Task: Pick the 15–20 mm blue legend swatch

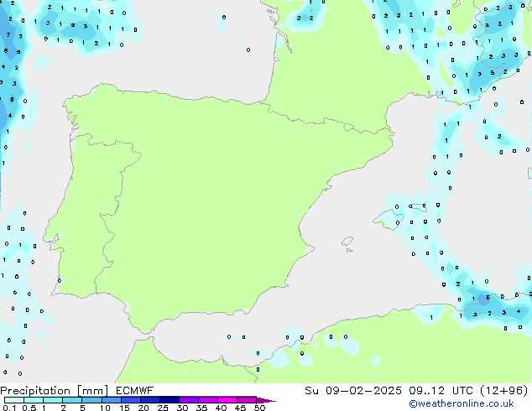Action: (x=131, y=400)
